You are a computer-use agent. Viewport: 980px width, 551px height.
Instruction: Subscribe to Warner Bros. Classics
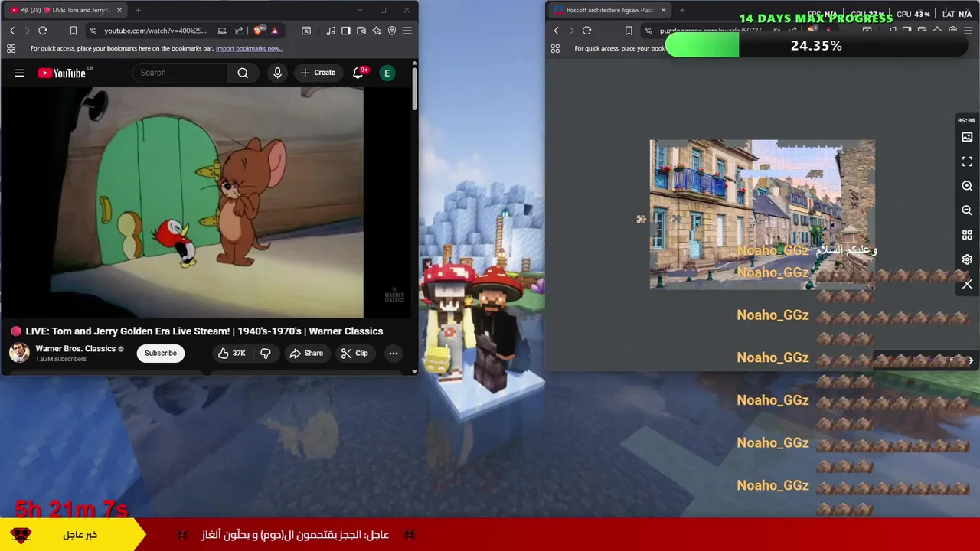(x=161, y=353)
